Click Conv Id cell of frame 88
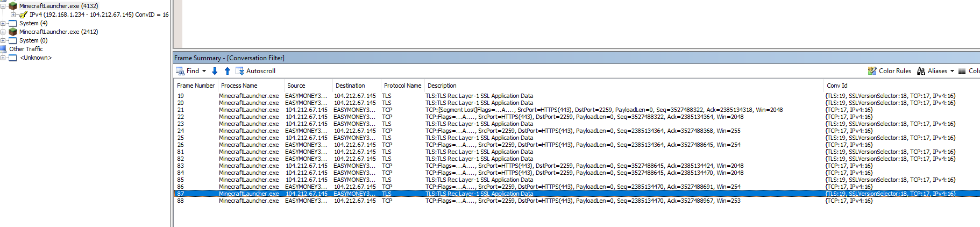Image resolution: width=980 pixels, height=227 pixels. pyautogui.click(x=849, y=201)
